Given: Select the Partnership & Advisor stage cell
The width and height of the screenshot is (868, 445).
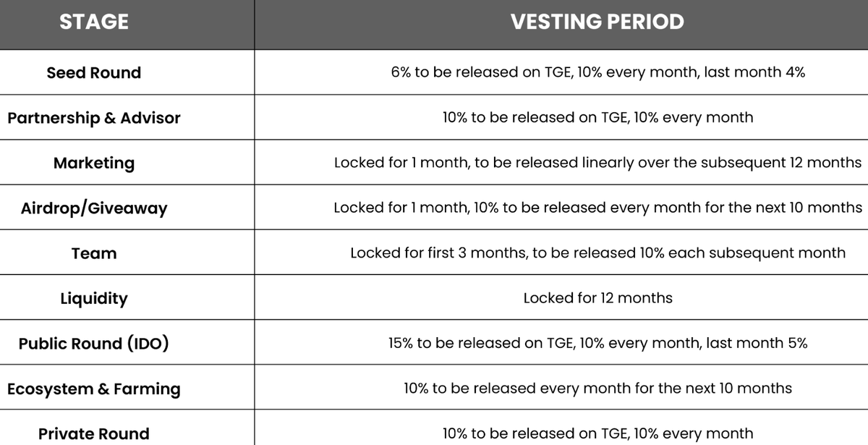Looking at the screenshot, I should pos(94,118).
